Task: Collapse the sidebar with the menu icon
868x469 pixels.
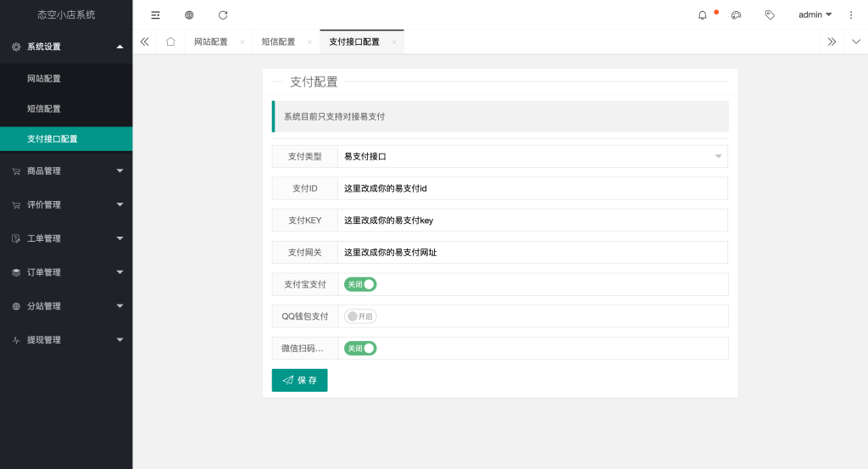Action: (x=156, y=15)
